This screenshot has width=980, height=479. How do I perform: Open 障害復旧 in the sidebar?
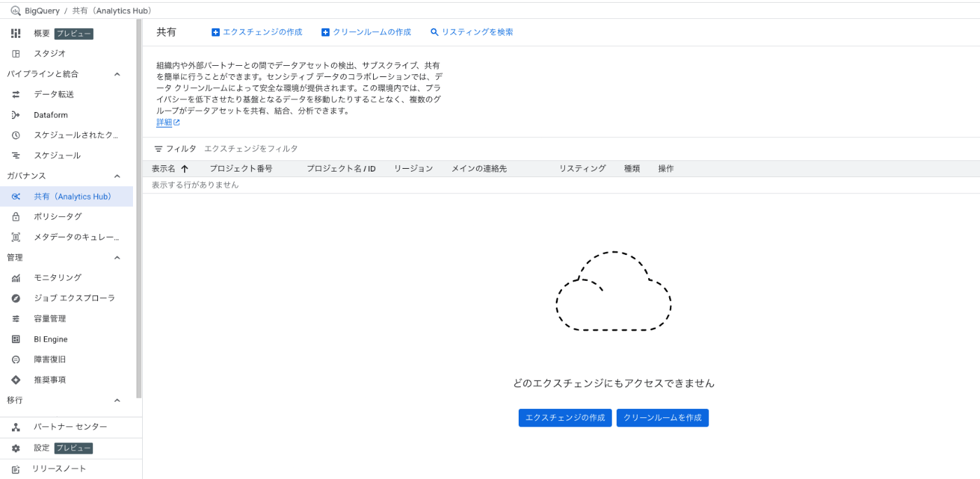tap(50, 359)
